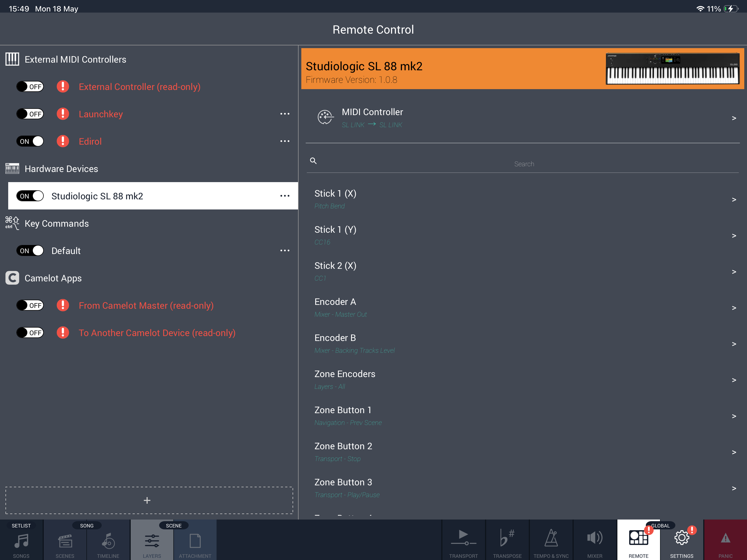Screen dimensions: 747x560
Task: Click warning icon beside External Controller (read-only)
Action: pos(63,86)
